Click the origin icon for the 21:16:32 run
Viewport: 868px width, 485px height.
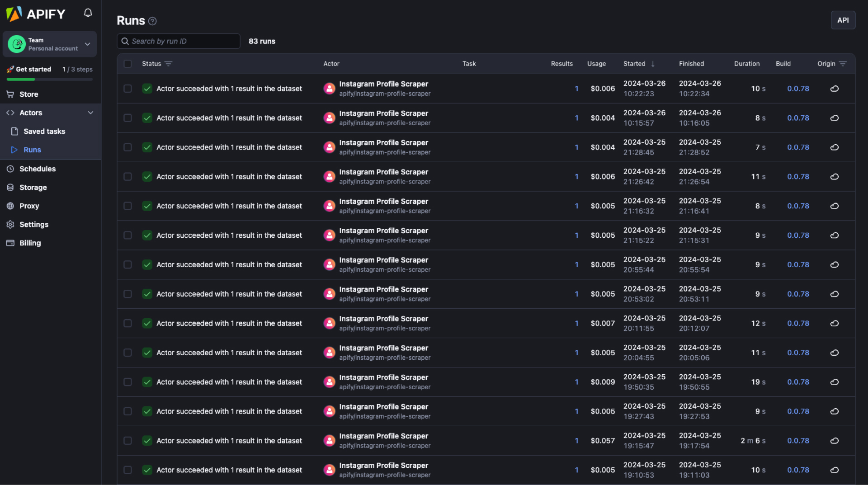pyautogui.click(x=835, y=206)
